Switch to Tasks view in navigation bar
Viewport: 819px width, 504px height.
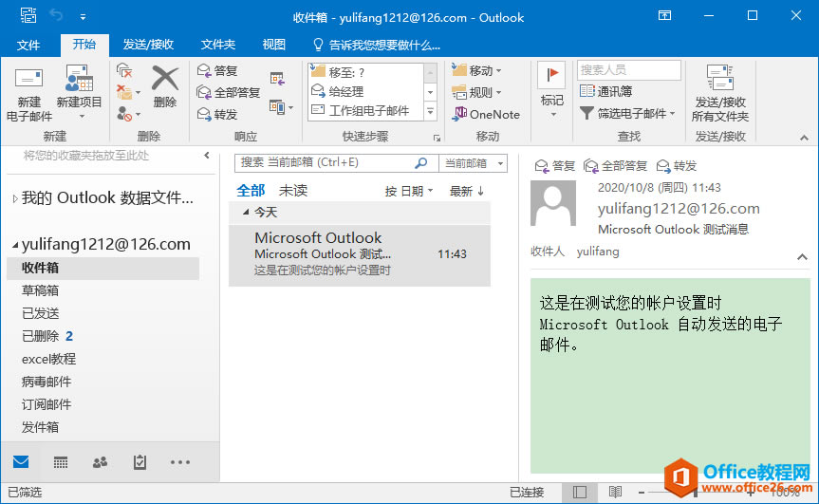140,462
